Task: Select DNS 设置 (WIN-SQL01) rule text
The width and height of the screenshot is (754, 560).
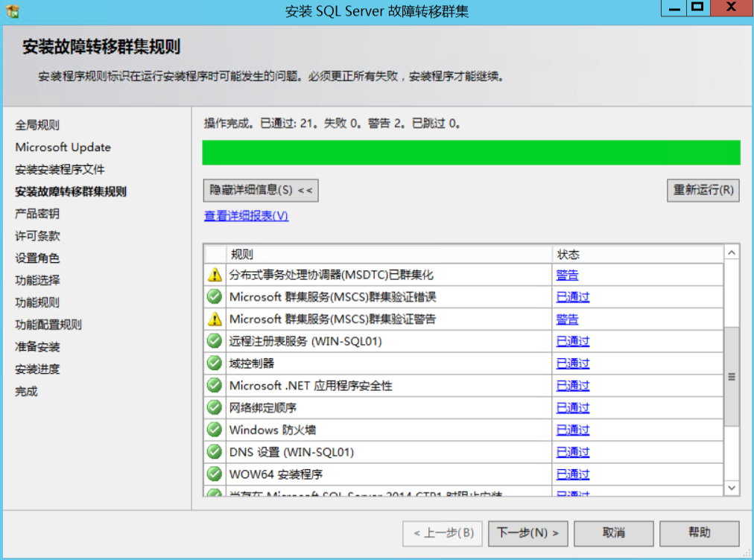Action: 291,452
